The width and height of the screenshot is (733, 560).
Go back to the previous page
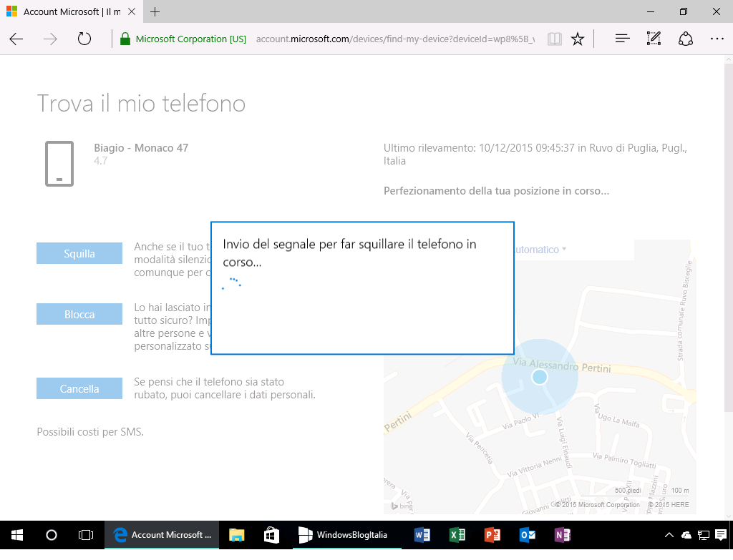[x=16, y=39]
